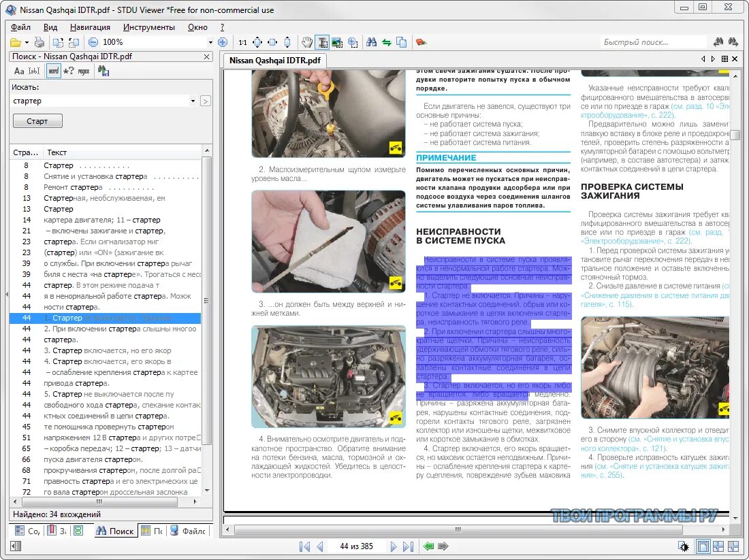Image resolution: width=749 pixels, height=560 pixels.
Task: Find next quick search match icon
Action: (733, 42)
